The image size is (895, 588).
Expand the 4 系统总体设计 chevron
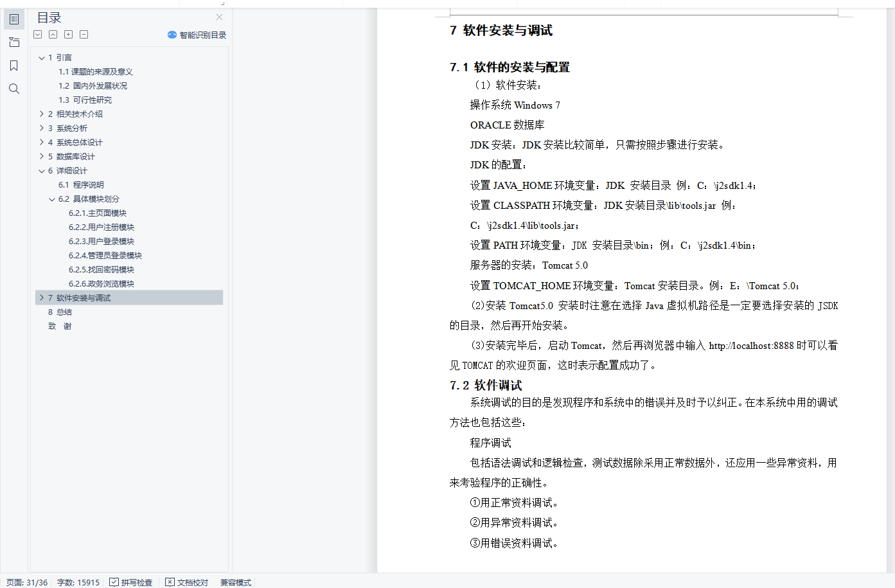coord(42,143)
